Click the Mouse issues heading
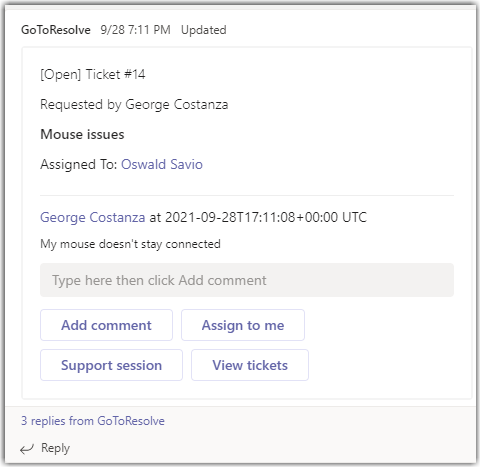 [x=82, y=135]
